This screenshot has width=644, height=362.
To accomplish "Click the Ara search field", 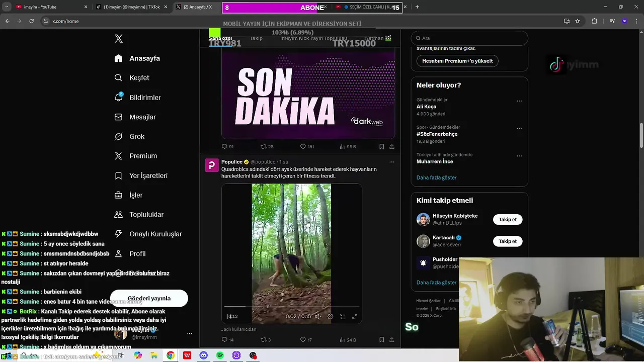I will pyautogui.click(x=469, y=38).
